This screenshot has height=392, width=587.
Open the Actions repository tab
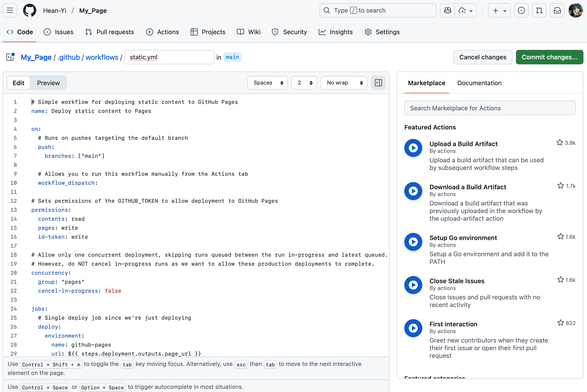[163, 32]
